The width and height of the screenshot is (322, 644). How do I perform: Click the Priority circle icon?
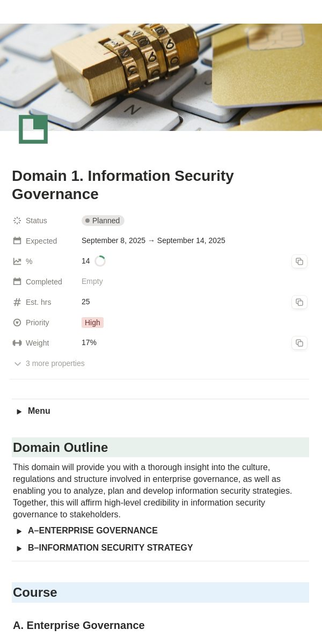(17, 323)
